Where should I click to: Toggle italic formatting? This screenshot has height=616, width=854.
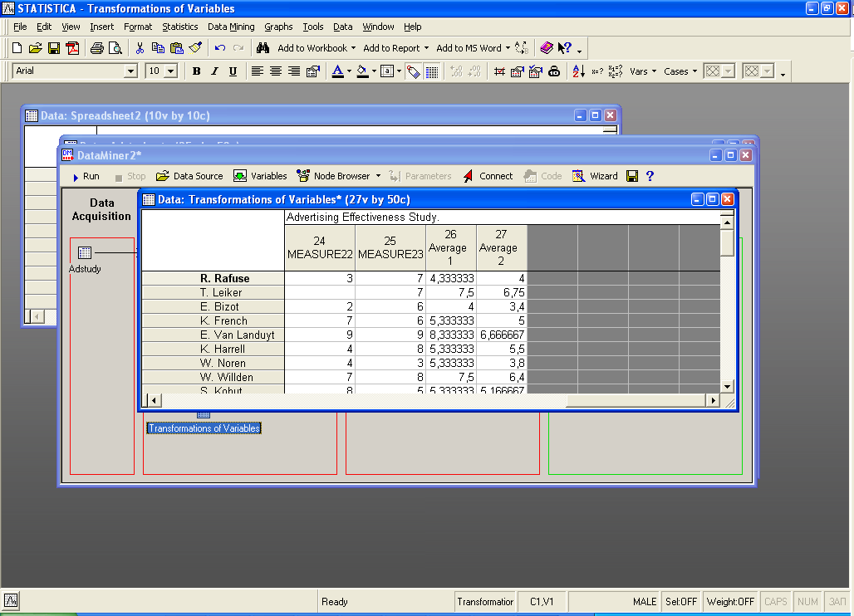[214, 71]
